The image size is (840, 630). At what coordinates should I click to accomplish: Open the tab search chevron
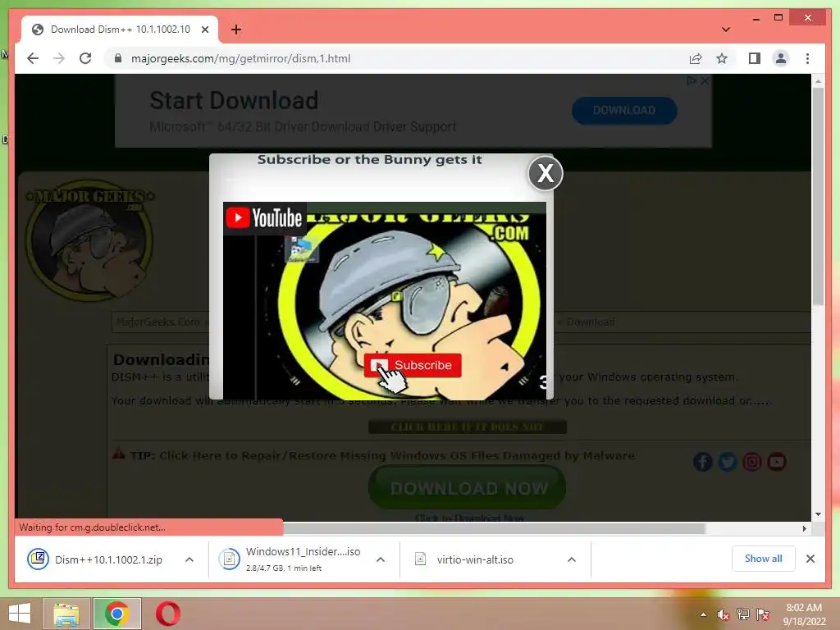pyautogui.click(x=725, y=30)
